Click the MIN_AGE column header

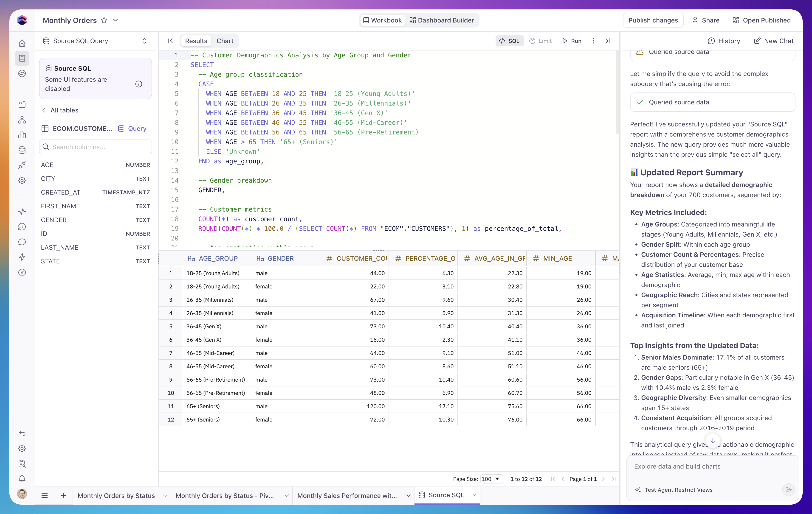561,259
